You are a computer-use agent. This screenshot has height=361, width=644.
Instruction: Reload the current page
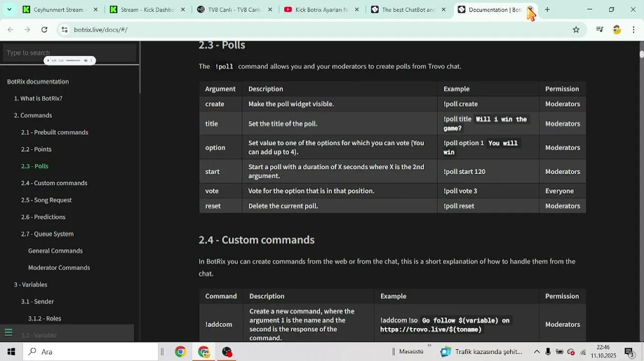pyautogui.click(x=44, y=30)
